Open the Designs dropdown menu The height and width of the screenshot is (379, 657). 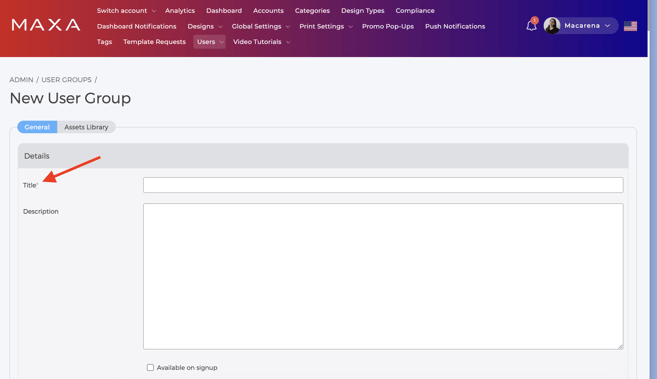(x=204, y=26)
